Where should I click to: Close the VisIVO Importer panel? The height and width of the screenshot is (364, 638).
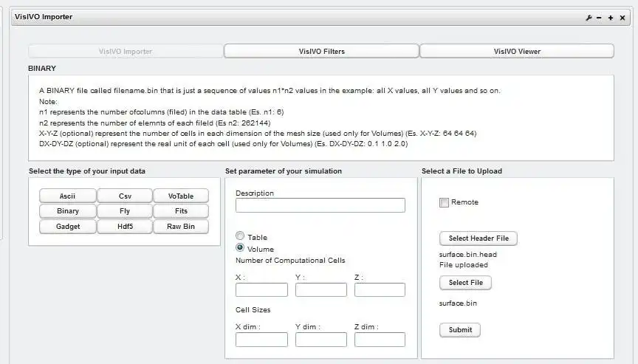(x=622, y=18)
